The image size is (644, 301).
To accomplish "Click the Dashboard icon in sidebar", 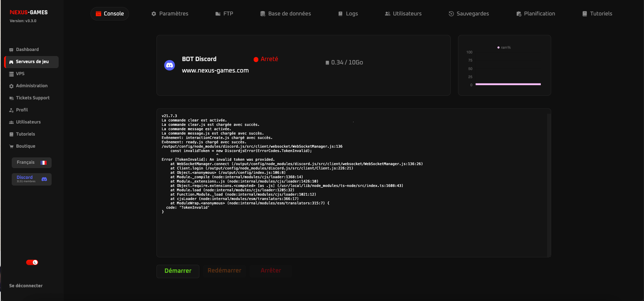I will pyautogui.click(x=11, y=50).
